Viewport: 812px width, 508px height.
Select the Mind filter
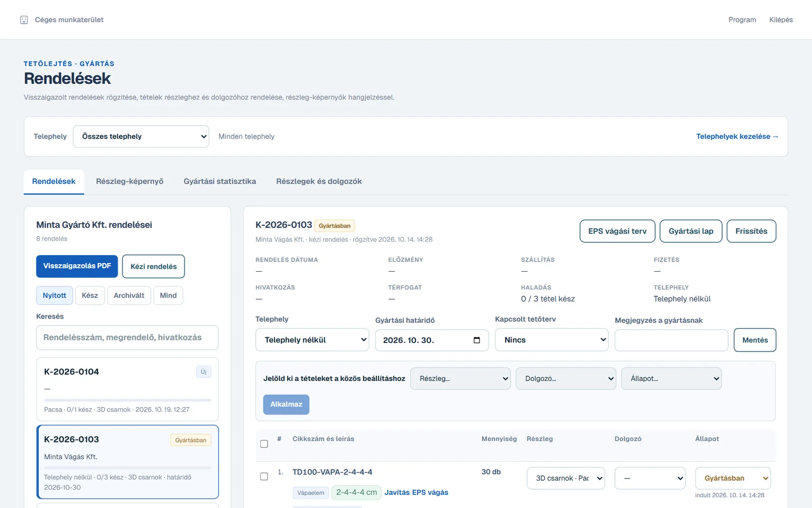pos(168,296)
